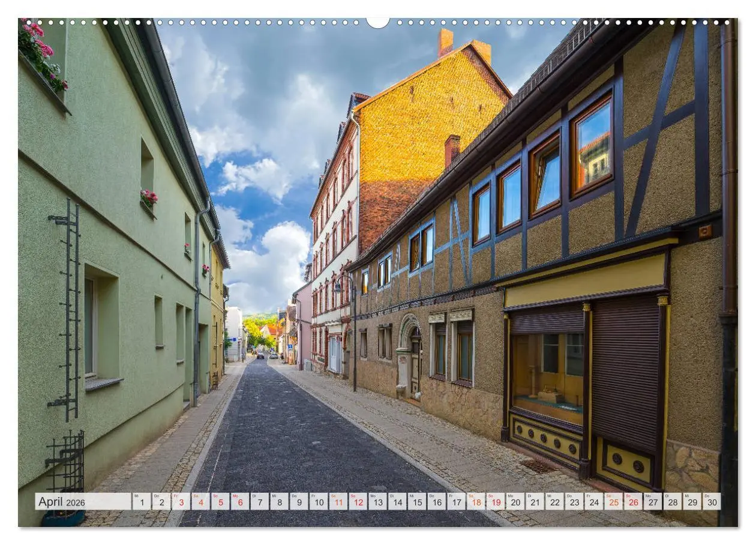
Task: Choose Sunday 26 date cell
Action: pos(634,502)
